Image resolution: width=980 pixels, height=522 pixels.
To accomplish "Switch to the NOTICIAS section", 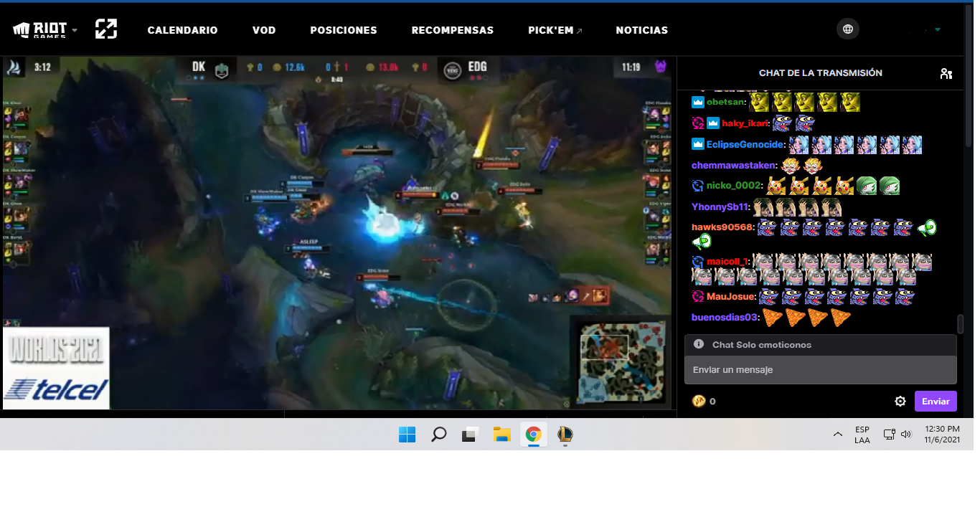I will [x=642, y=30].
